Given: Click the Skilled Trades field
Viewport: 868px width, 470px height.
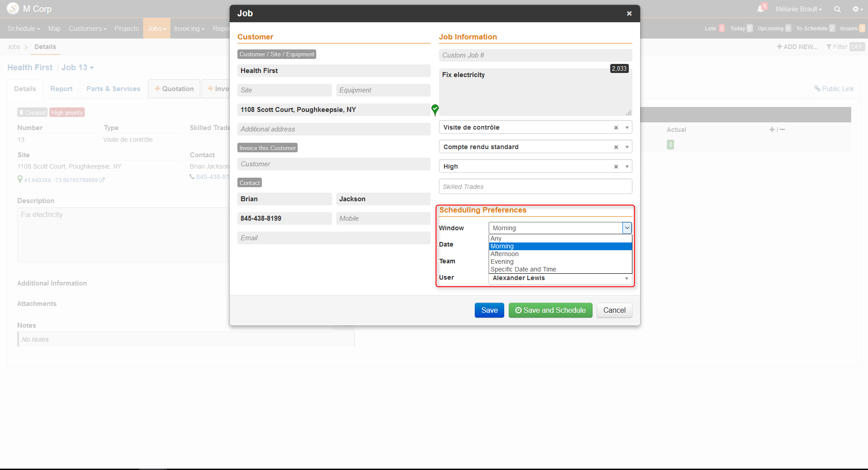Looking at the screenshot, I should (x=535, y=186).
